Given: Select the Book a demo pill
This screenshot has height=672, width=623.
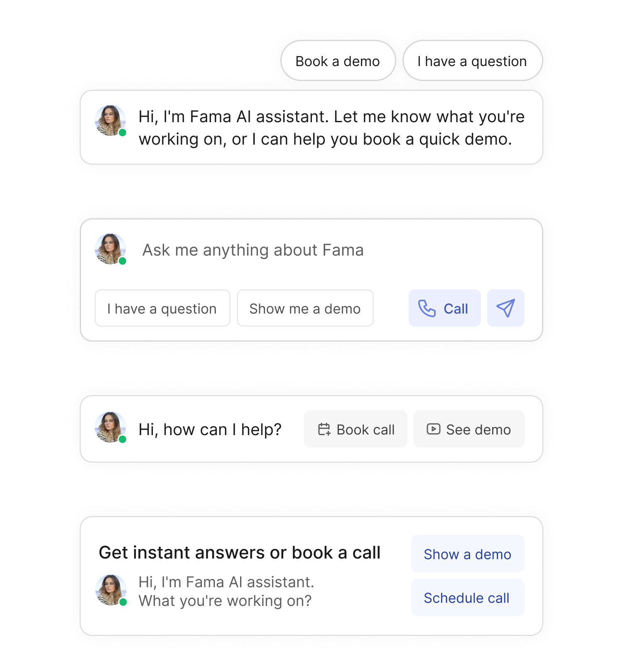Looking at the screenshot, I should [x=338, y=61].
